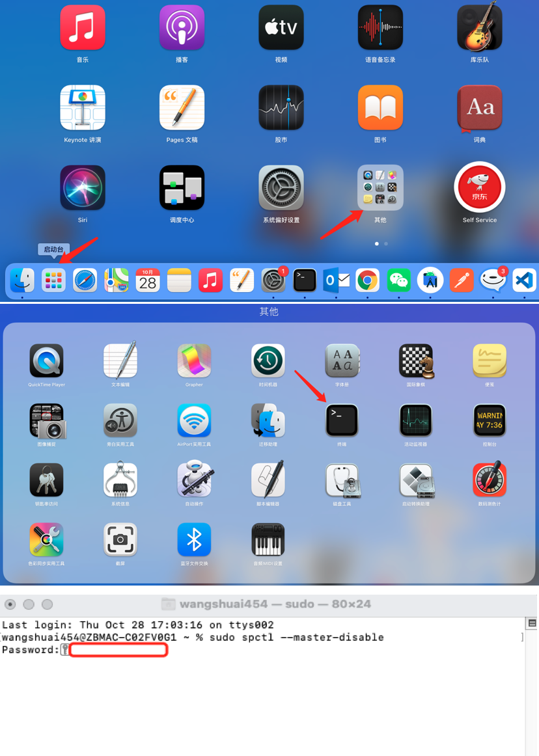Screen dimensions: 539x756
Task: Open 语音备忘录 Voice Memos
Action: click(380, 27)
